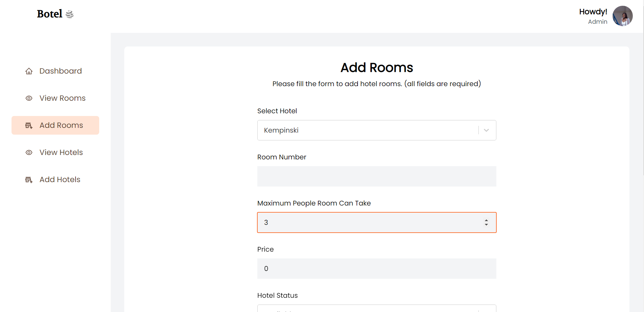Viewport: 644px width, 312px height.
Task: Click the eye icon beside View Hotels
Action: (29, 153)
